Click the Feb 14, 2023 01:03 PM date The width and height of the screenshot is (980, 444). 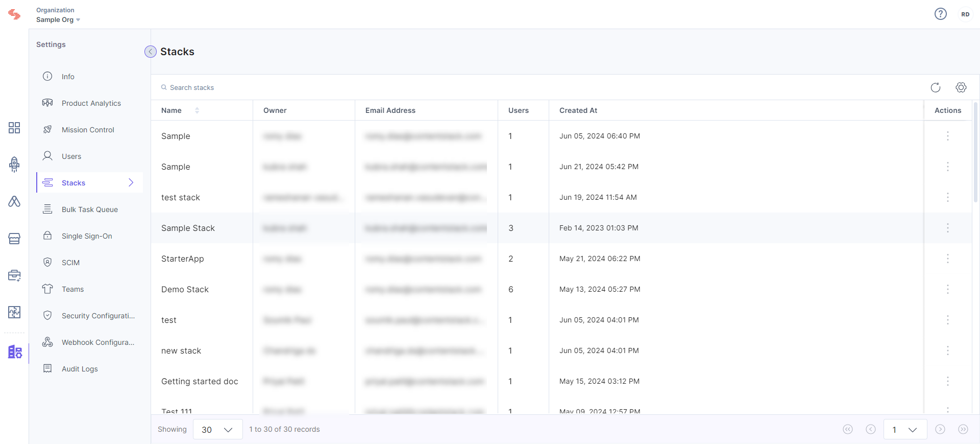click(x=599, y=228)
